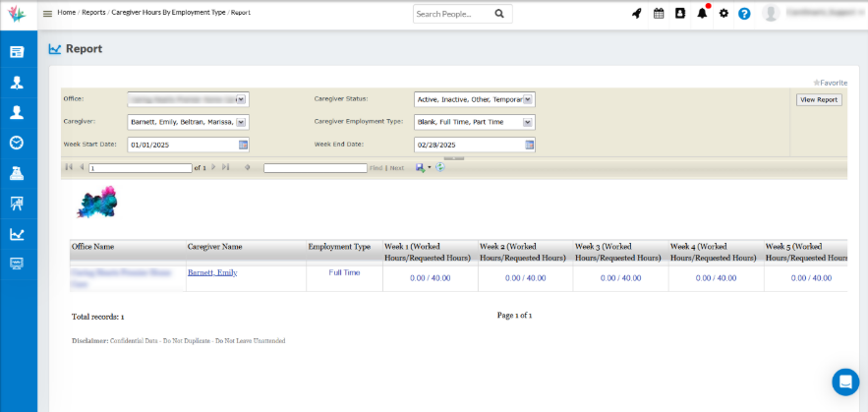Image resolution: width=868 pixels, height=412 pixels.
Task: Open the notifications bell
Action: [x=702, y=14]
